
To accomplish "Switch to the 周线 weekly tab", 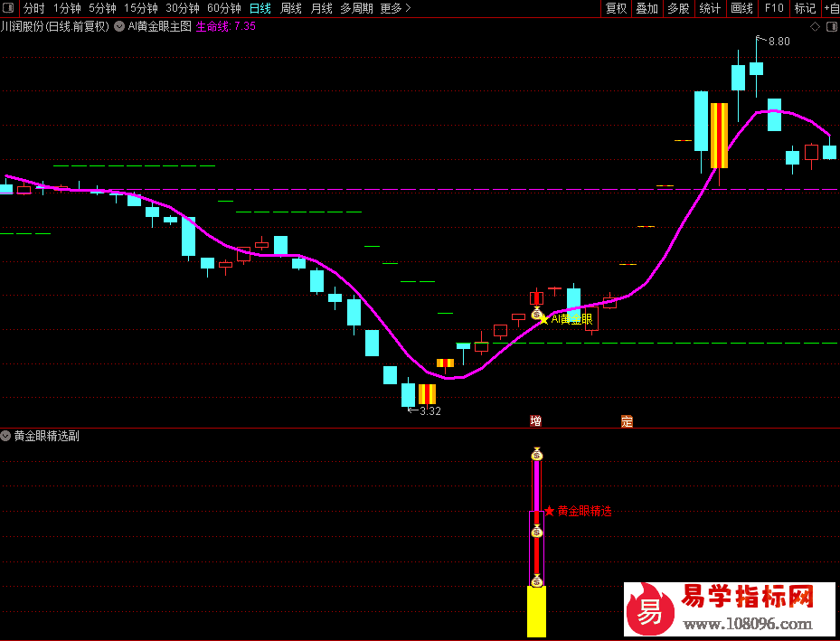I will pos(290,8).
